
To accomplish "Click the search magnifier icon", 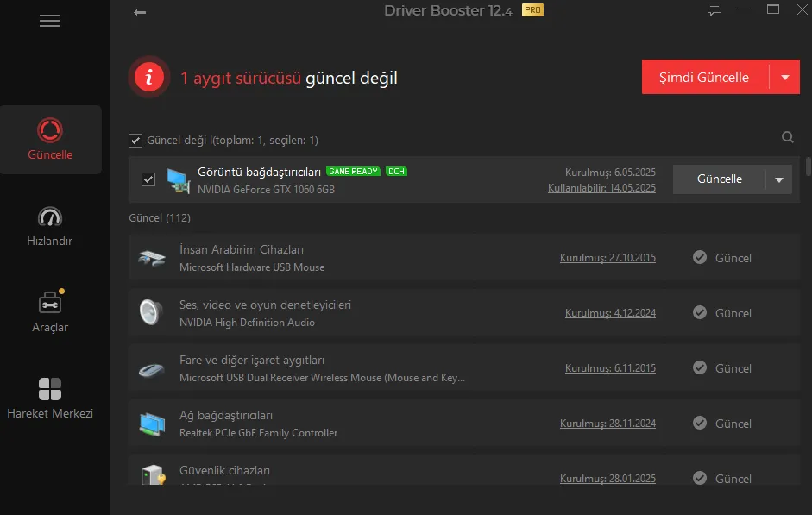I will click(x=787, y=137).
